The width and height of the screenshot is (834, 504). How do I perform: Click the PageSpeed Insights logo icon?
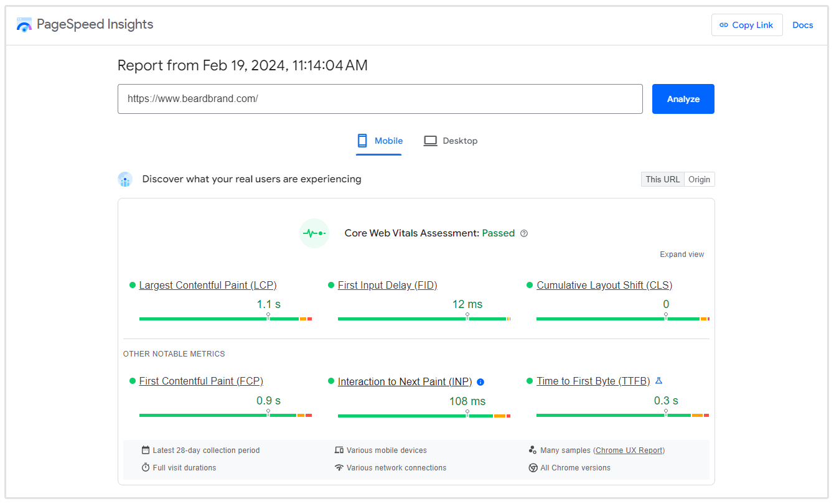(24, 25)
